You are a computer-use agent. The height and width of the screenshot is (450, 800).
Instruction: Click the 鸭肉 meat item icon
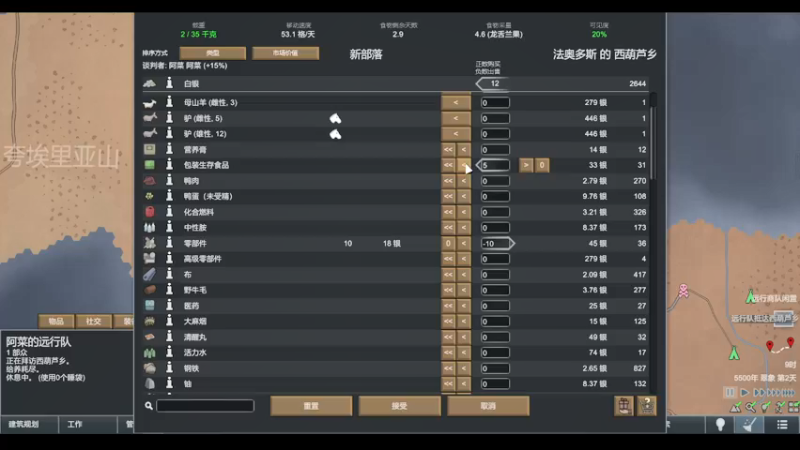[149, 181]
